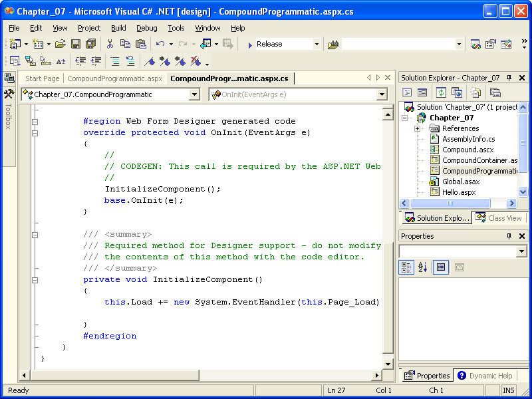Open the Release configuration dropdown

click(x=317, y=44)
